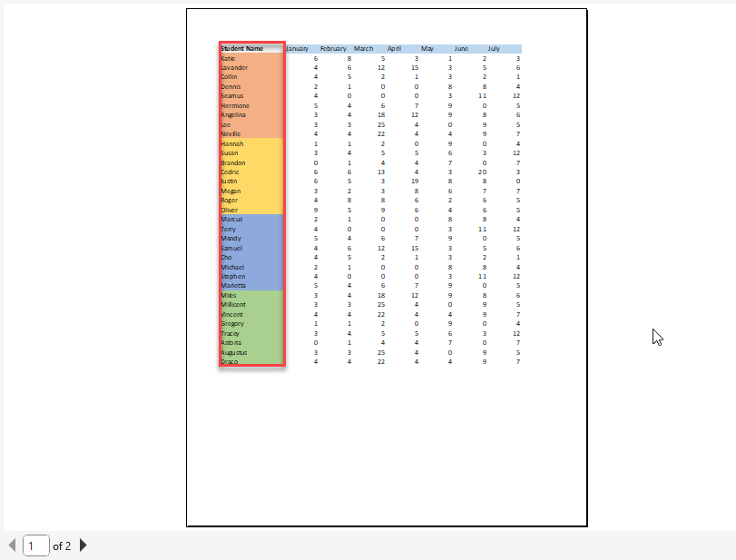Select the name Lee

click(226, 125)
